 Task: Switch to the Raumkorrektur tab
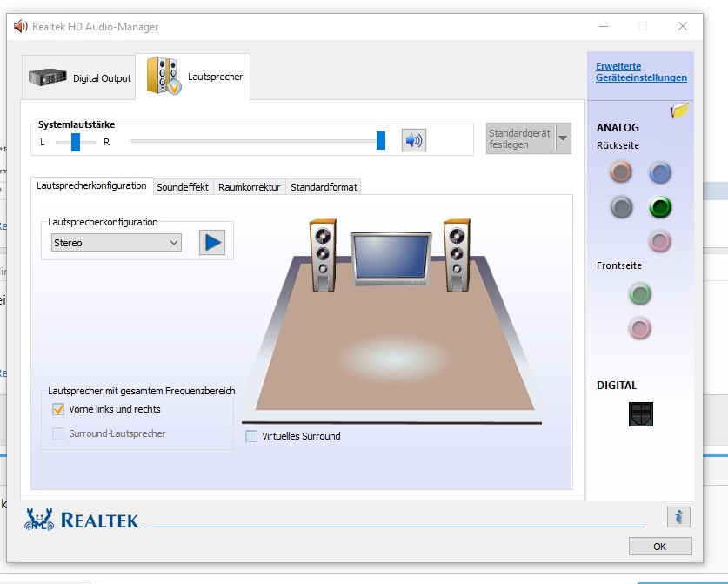(250, 187)
